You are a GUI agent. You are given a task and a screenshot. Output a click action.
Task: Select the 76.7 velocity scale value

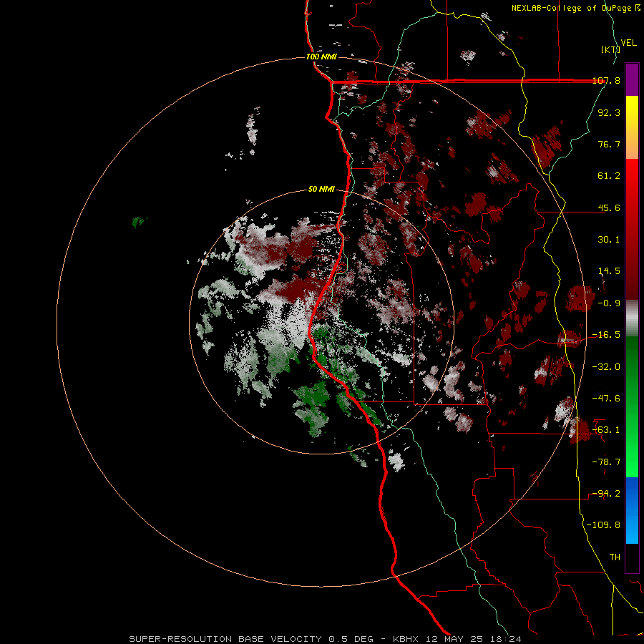609,144
